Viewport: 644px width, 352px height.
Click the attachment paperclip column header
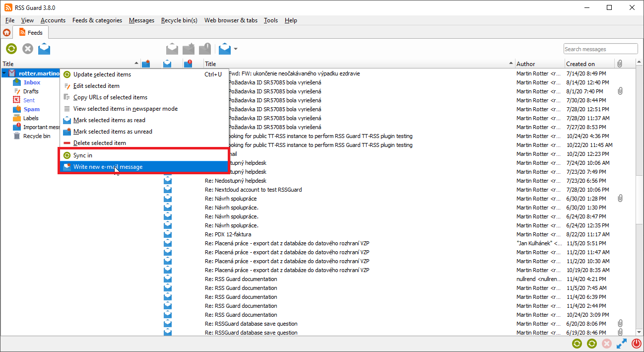click(620, 64)
